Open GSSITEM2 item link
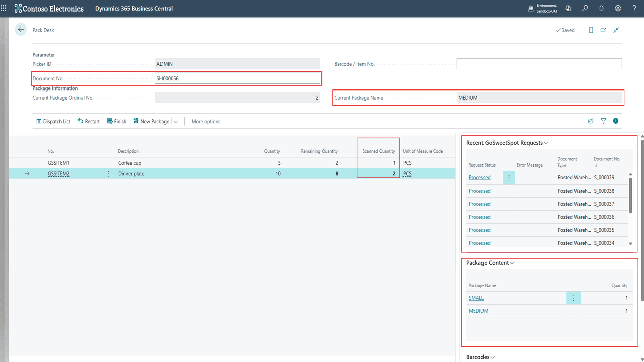Viewport: 644px width, 362px height. (58, 174)
